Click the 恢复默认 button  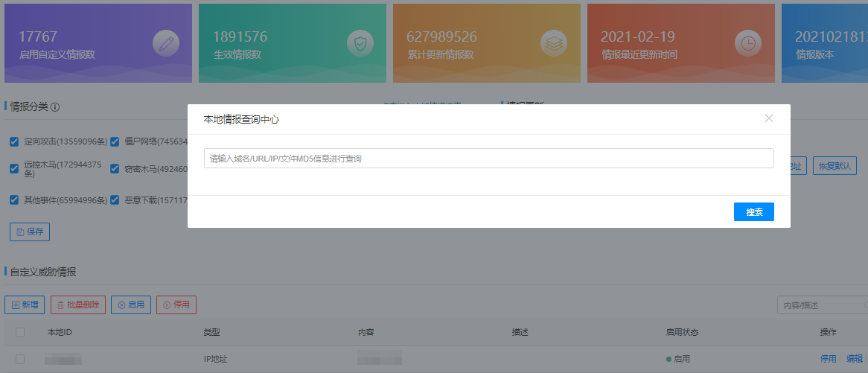tap(835, 166)
